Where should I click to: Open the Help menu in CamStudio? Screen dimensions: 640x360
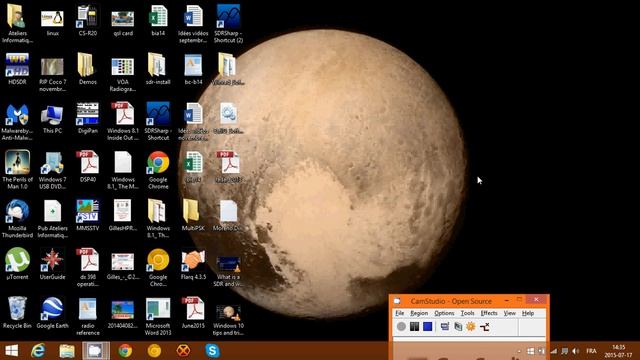tap(528, 313)
